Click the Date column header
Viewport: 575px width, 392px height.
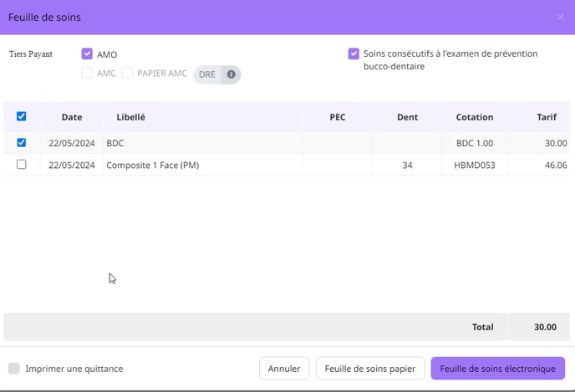coord(72,117)
